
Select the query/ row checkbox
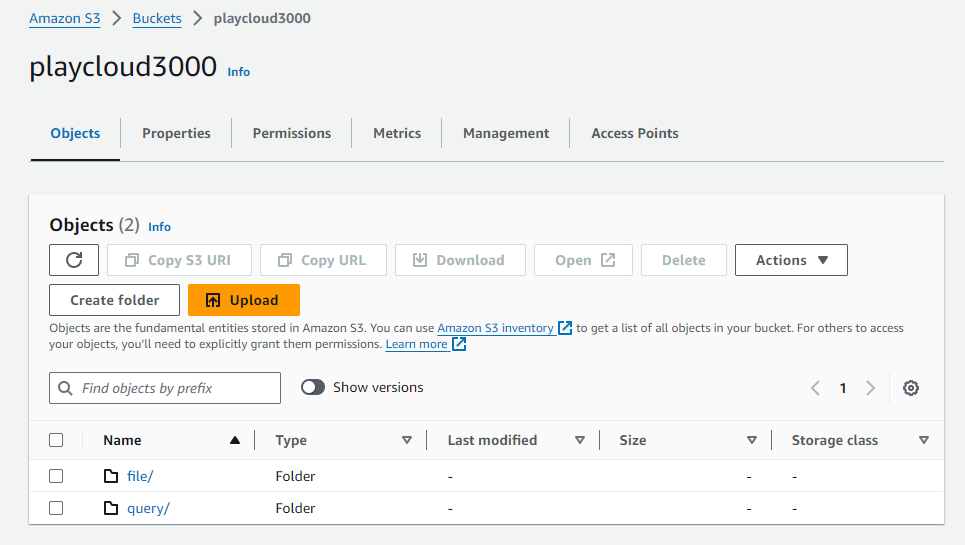(56, 508)
